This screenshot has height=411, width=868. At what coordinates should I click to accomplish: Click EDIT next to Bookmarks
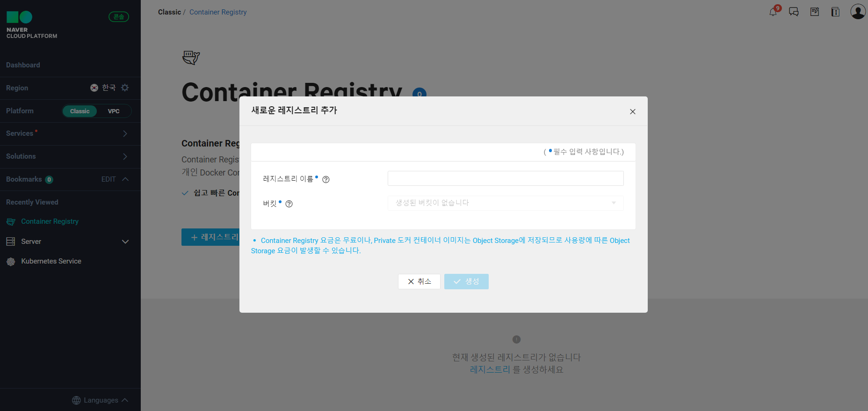pos(108,179)
